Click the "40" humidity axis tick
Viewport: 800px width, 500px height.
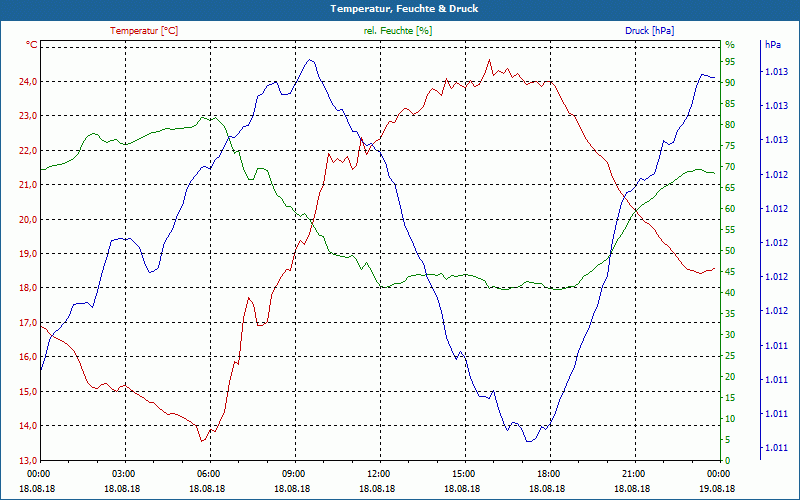point(730,293)
